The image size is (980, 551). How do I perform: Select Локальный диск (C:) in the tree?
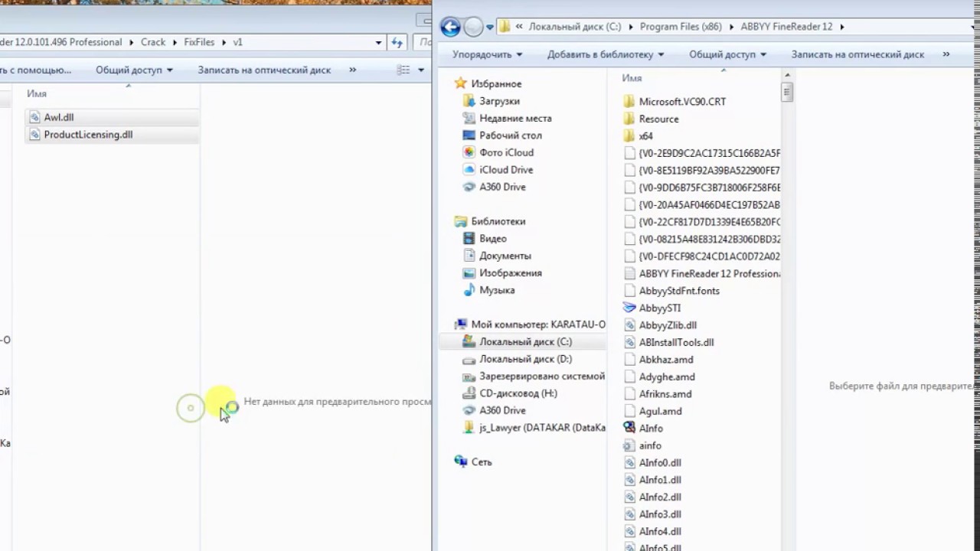(525, 342)
